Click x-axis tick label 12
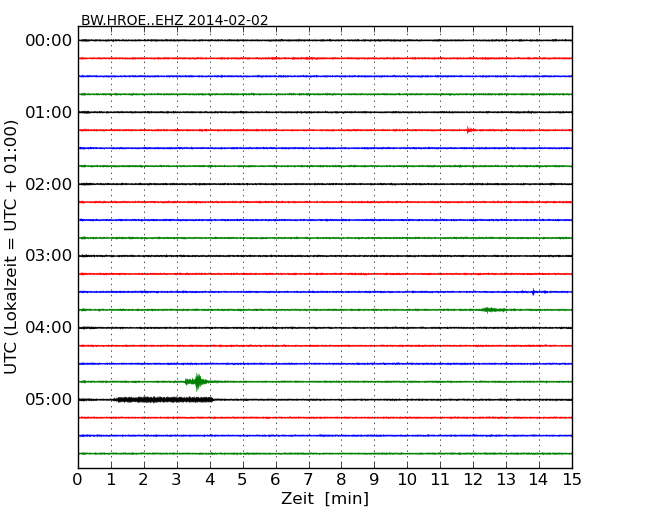 (473, 480)
